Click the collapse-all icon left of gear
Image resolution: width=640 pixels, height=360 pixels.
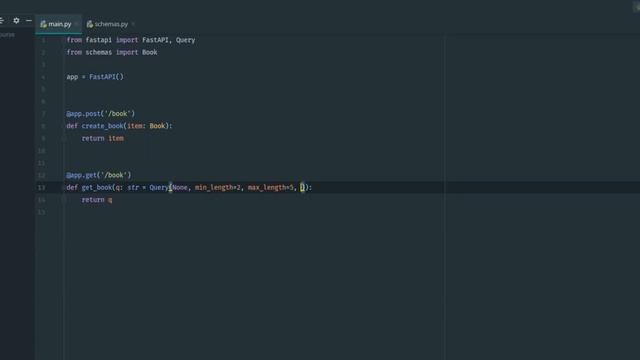[x=2, y=20]
